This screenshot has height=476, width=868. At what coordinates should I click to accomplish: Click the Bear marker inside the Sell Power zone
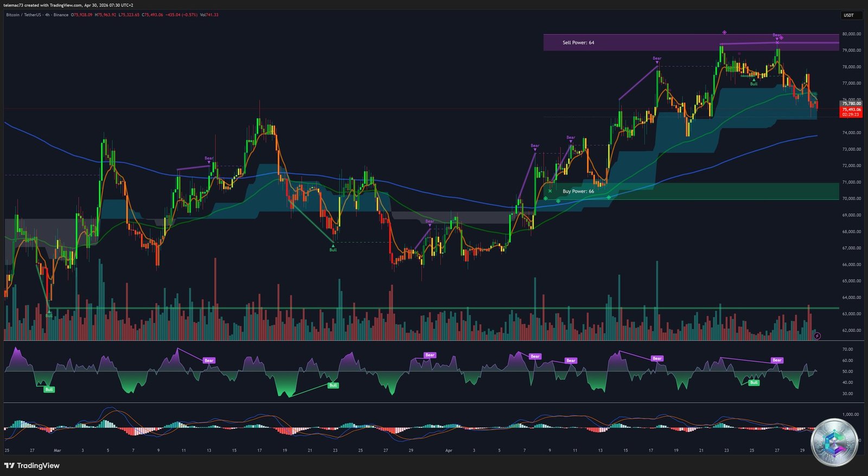(777, 35)
